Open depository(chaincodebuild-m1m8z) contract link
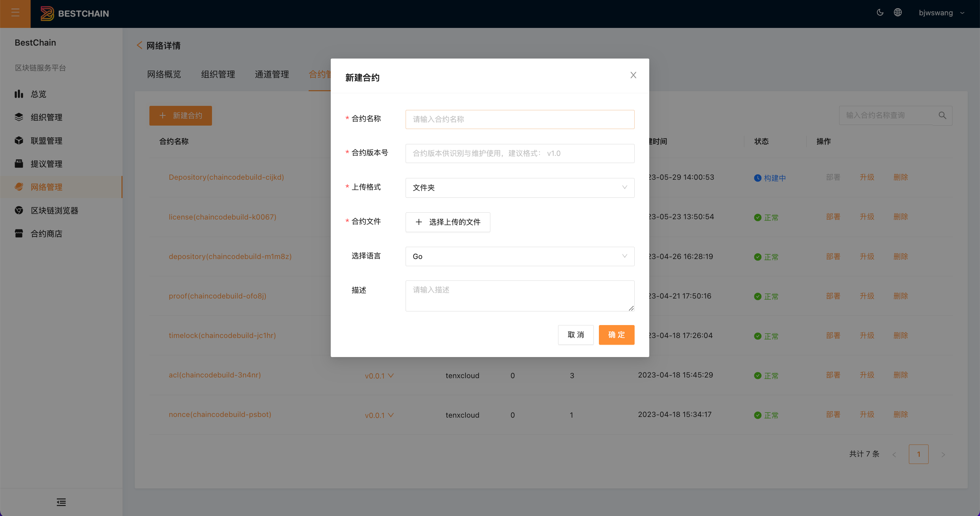 click(x=230, y=257)
